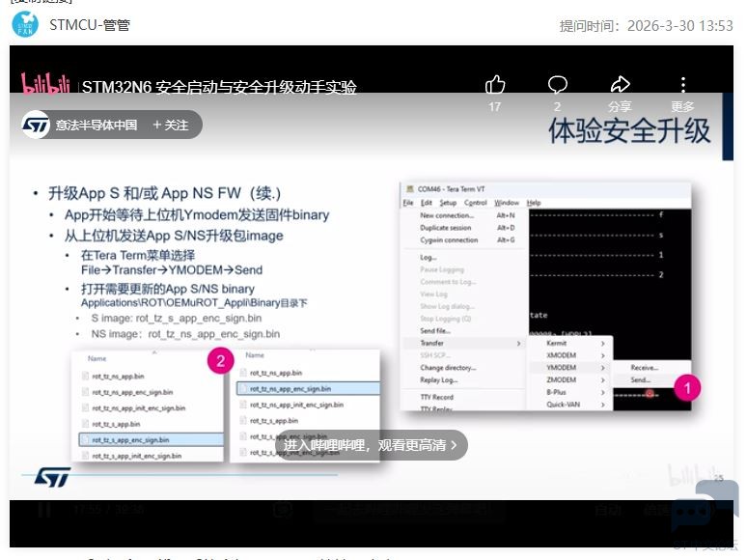Click the highlighted rot_tz_s_app_enc_sign.bin file
This screenshot has width=747, height=560.
pos(151,439)
